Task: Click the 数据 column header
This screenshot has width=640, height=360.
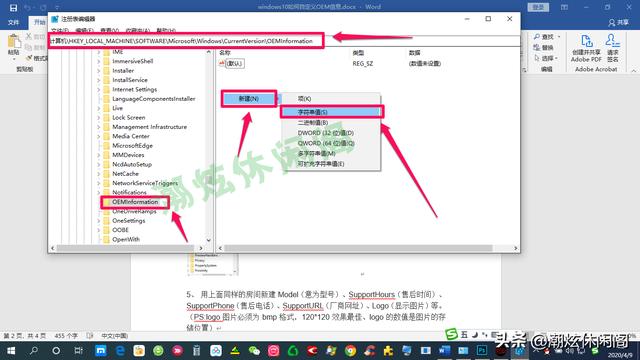Action: (x=414, y=53)
